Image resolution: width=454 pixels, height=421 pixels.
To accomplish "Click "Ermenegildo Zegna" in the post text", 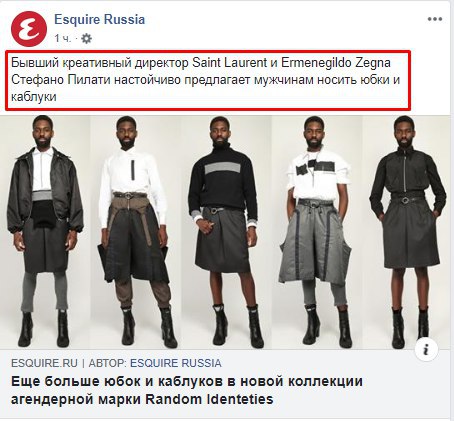I will pos(336,63).
